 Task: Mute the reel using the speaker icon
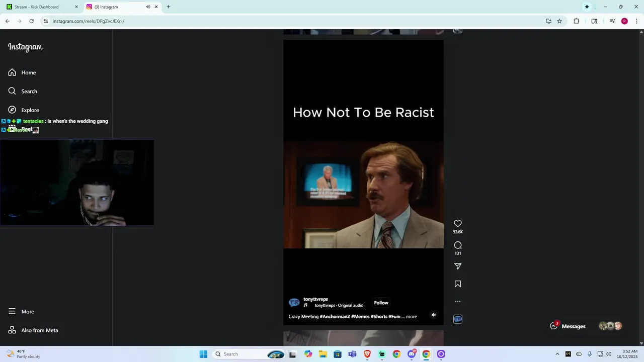(434, 315)
